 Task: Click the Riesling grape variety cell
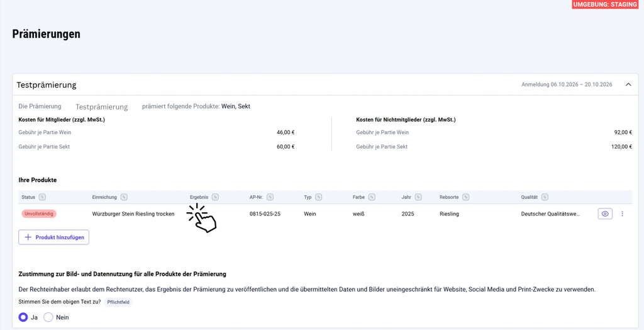point(449,214)
